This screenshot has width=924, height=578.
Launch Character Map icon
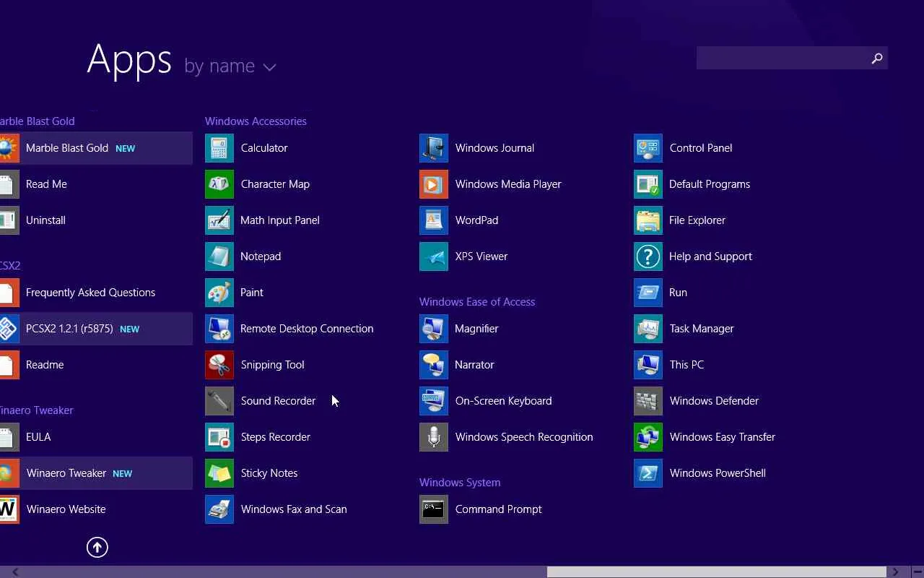(x=219, y=184)
